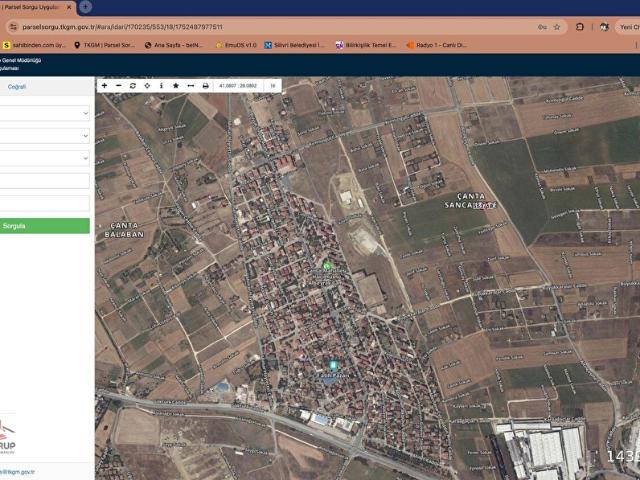The image size is (640, 480).
Task: Open the Radyo 1 - Canlı bookmark
Action: pos(436,45)
